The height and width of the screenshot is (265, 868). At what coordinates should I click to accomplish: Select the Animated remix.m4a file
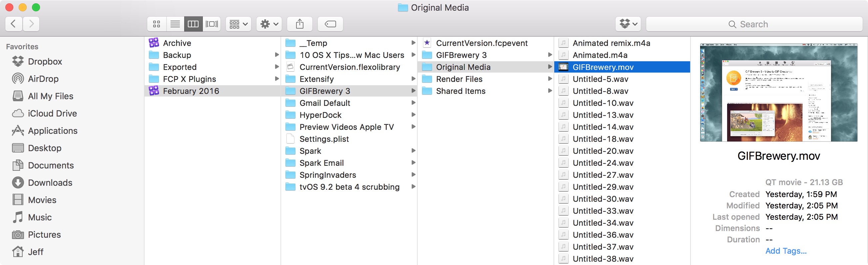(611, 43)
